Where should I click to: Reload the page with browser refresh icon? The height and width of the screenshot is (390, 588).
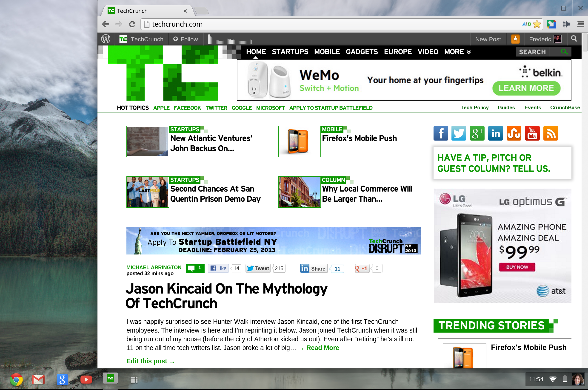pyautogui.click(x=132, y=24)
